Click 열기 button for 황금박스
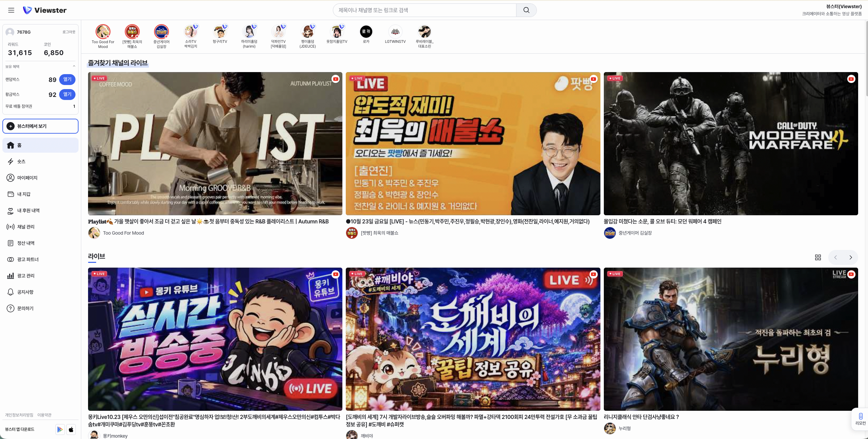Screen dimensions: 868x439 coord(67,95)
